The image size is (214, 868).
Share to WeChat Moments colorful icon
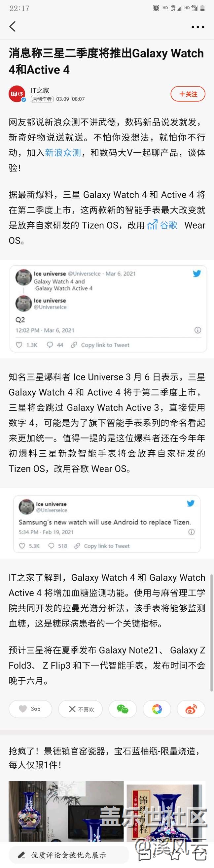pyautogui.click(x=157, y=709)
